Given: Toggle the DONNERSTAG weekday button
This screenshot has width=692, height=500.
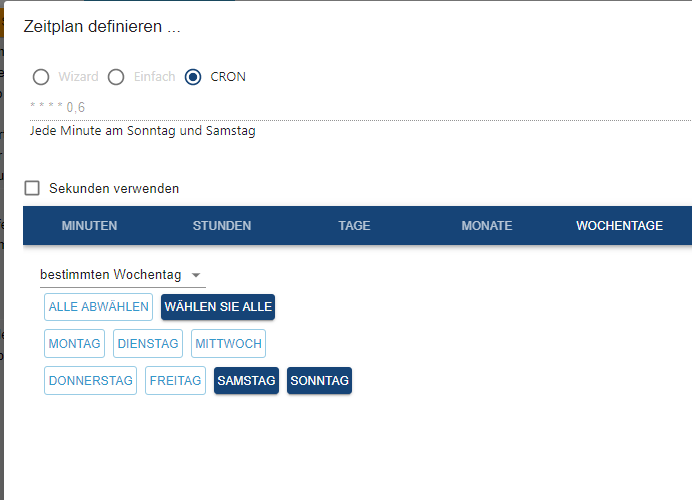Looking at the screenshot, I should [x=91, y=381].
